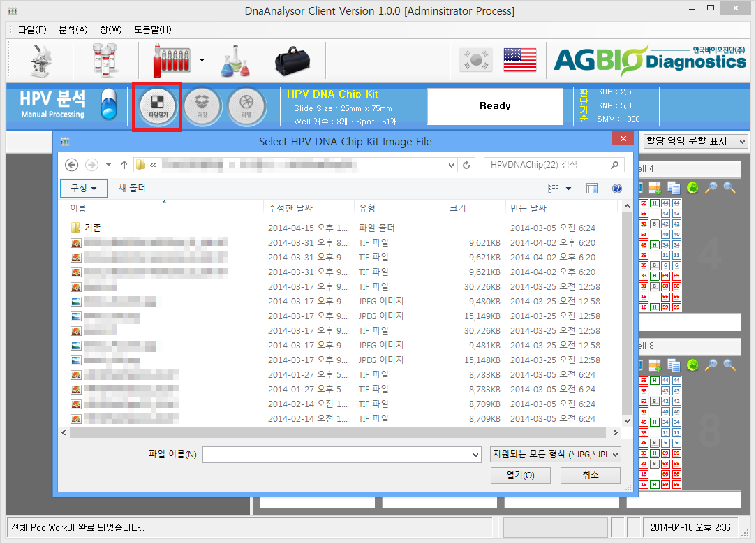Viewport: 756px width, 544px height.
Task: Click the 새 폴더 button
Action: coord(132,188)
